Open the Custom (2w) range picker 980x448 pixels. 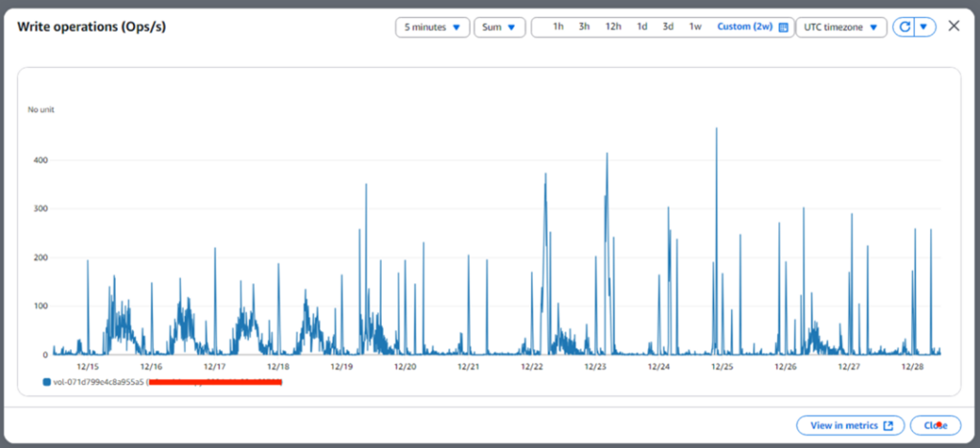(x=746, y=27)
